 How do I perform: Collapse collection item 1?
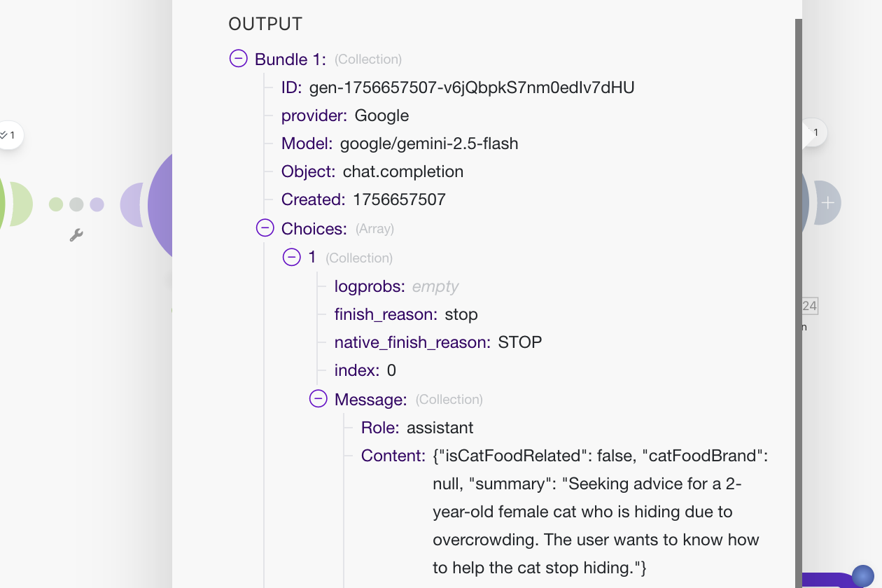[291, 256]
